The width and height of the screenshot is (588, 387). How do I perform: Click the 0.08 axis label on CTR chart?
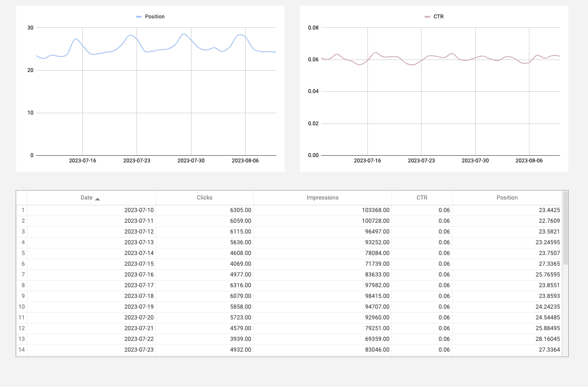(313, 28)
